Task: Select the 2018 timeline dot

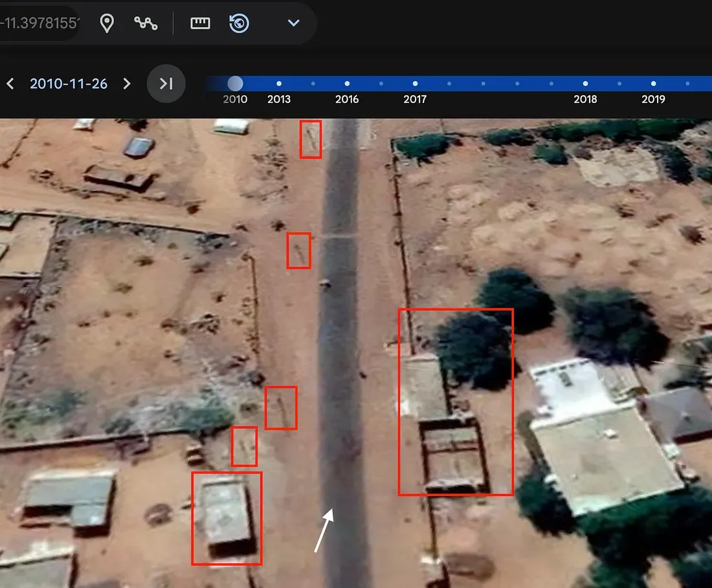Action: tap(585, 83)
